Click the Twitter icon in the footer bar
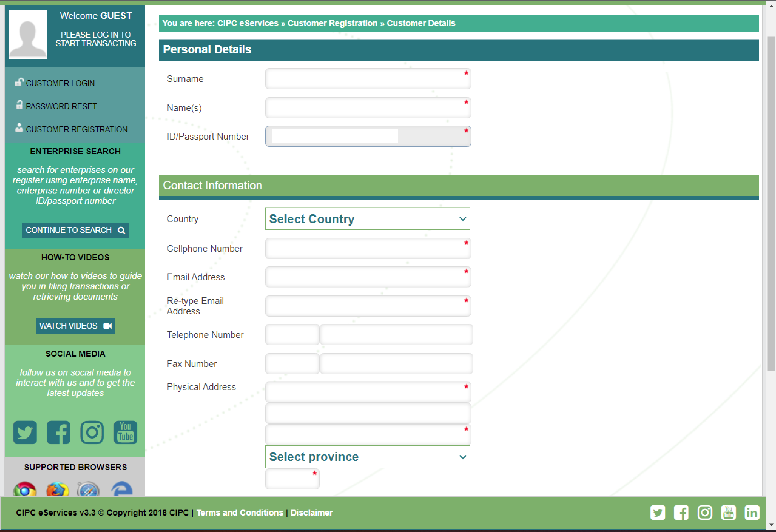 pyautogui.click(x=657, y=512)
